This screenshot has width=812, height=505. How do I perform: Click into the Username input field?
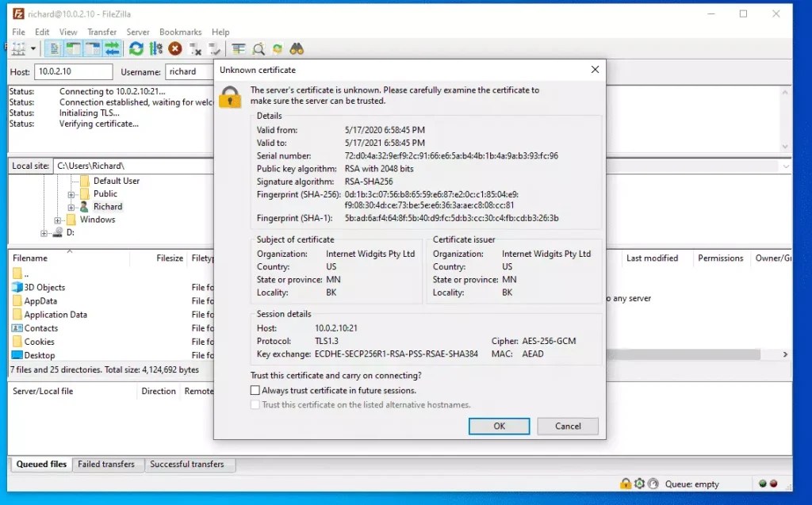[190, 71]
